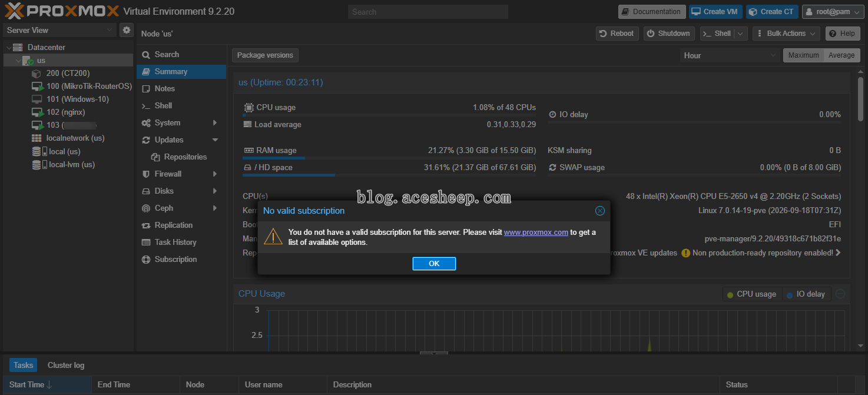Switch graph mode to Maximum
Screen dimensions: 868x395
pos(804,55)
